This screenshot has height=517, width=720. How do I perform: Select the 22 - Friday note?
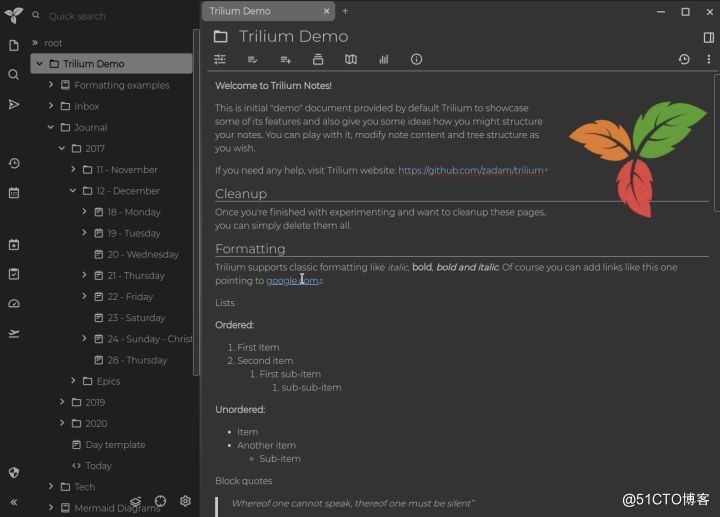click(130, 297)
